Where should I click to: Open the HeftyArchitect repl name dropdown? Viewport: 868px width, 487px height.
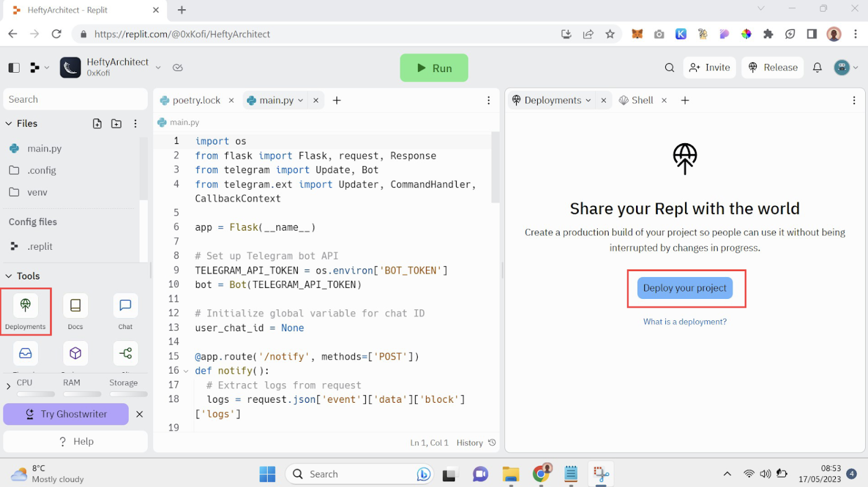click(x=158, y=68)
